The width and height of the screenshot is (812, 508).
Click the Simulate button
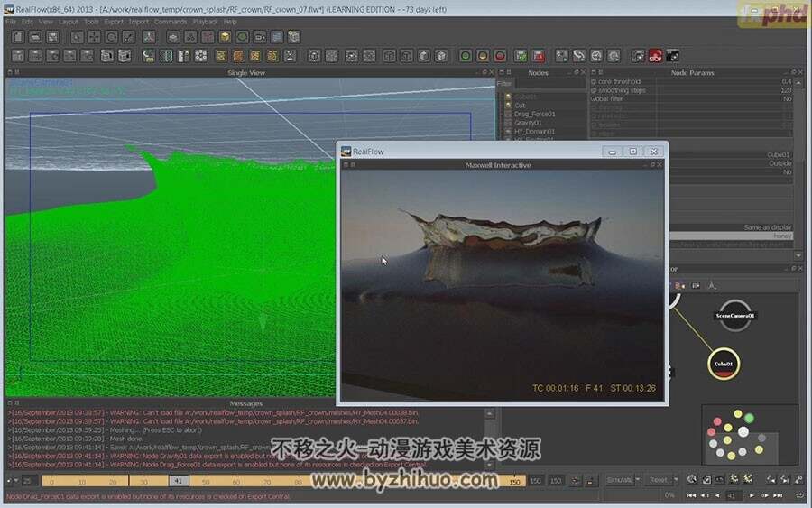[620, 480]
